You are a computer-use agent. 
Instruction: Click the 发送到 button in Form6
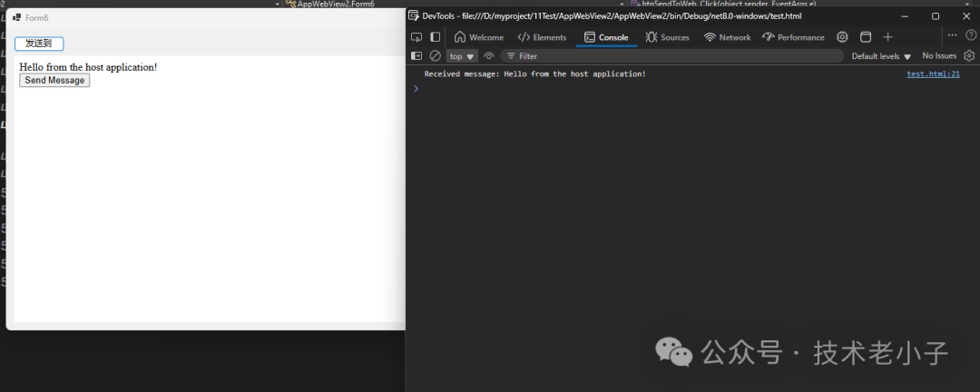point(39,44)
